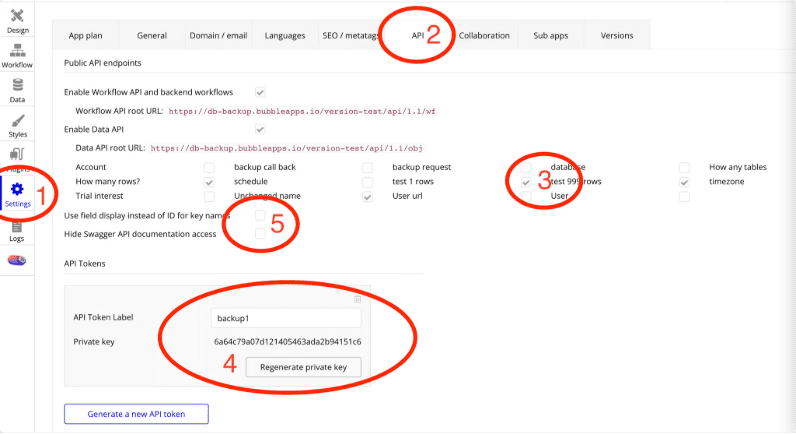Uncheck the 'test 999 rows' checkbox
Screen dimensions: 796x434
[684, 182]
